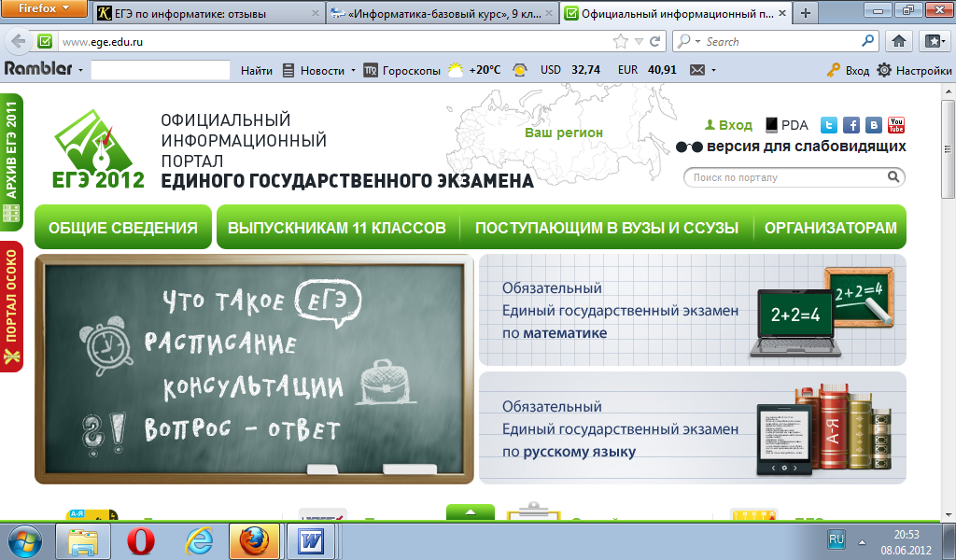Click Вопрос - ответ on the chalkboard
The image size is (956, 560).
point(242,429)
